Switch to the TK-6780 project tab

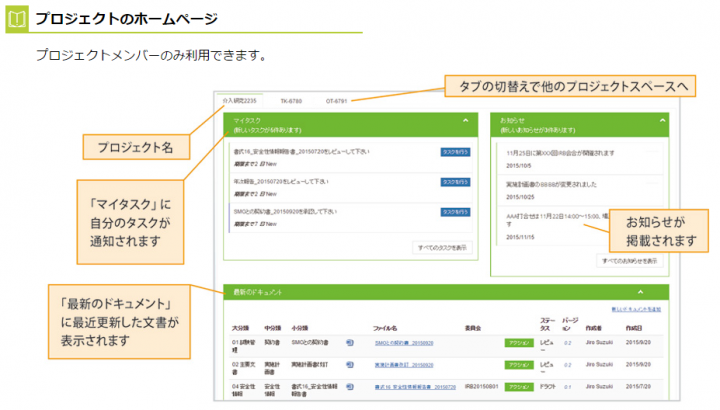pyautogui.click(x=291, y=101)
